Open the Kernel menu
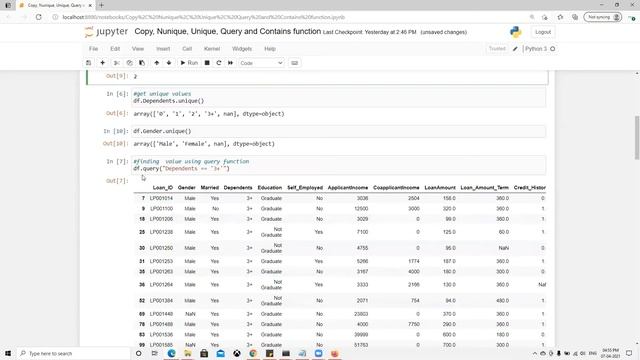Image resolution: width=640 pixels, height=360 pixels. point(212,49)
